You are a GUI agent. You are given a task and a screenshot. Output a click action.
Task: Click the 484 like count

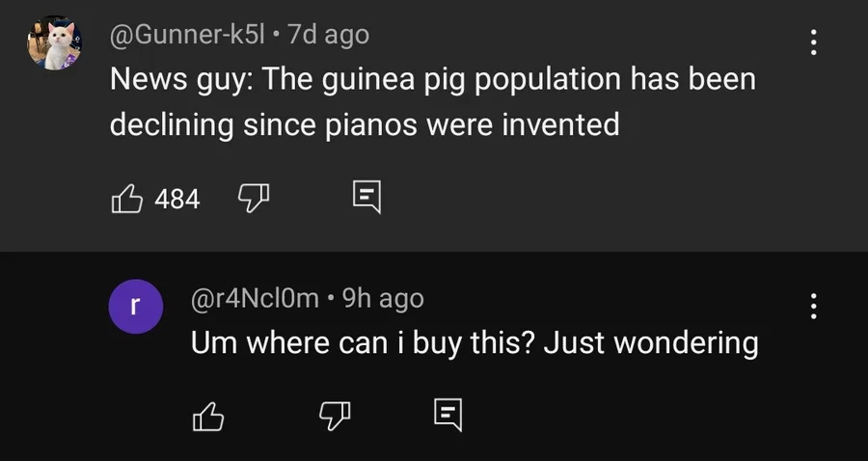(x=177, y=200)
